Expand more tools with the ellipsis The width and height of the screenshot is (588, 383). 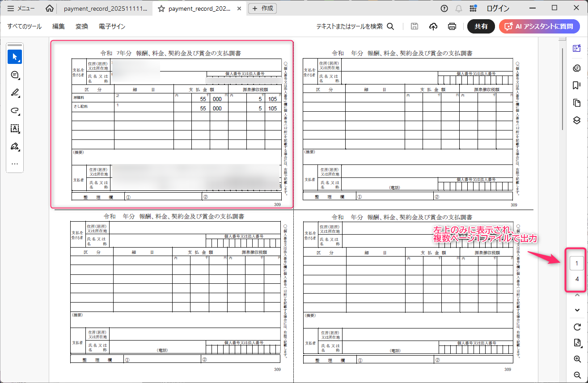tap(15, 164)
